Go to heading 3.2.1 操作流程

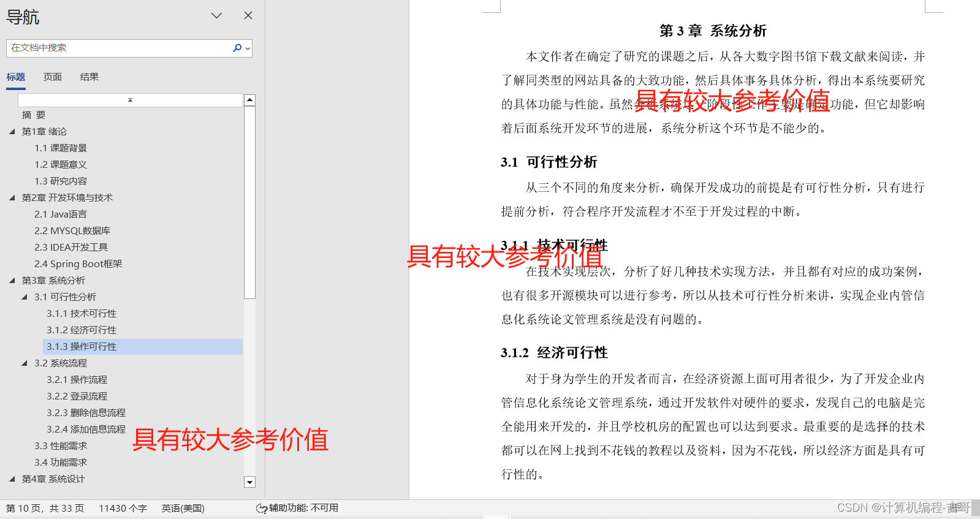tap(77, 380)
